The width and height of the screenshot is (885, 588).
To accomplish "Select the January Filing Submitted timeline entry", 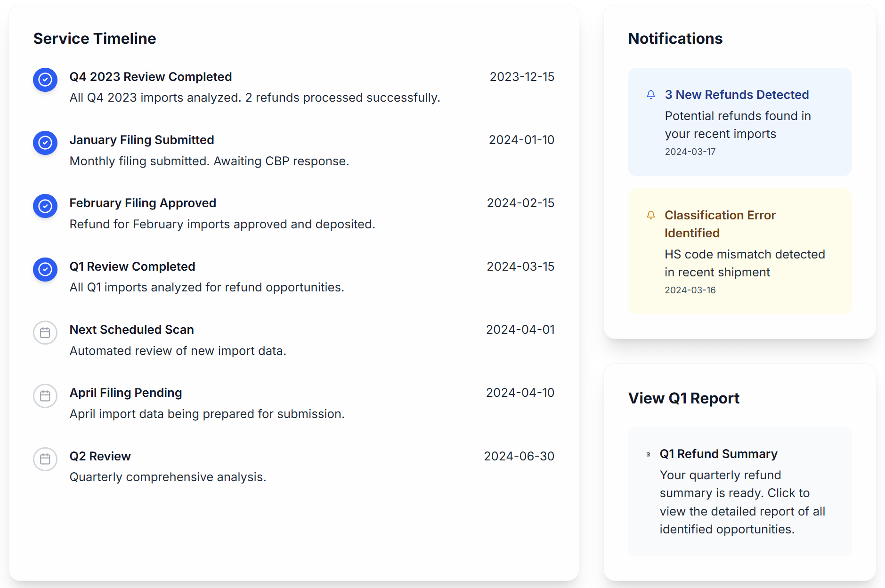I will point(141,140).
